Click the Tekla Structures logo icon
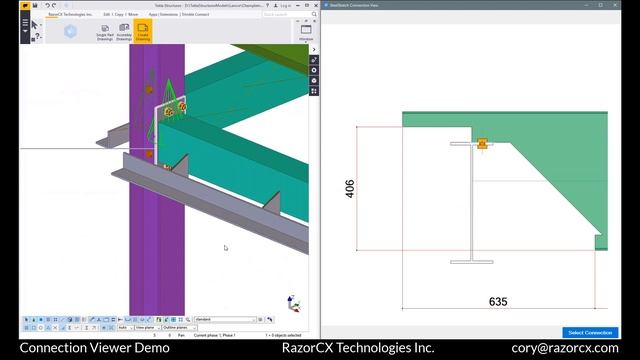The height and width of the screenshot is (360, 640). [25, 5]
